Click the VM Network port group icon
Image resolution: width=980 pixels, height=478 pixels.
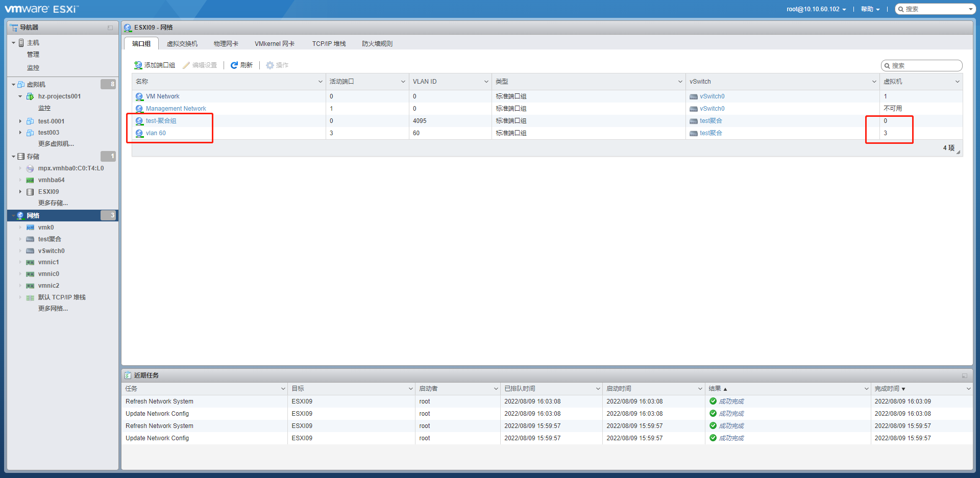pyautogui.click(x=139, y=96)
